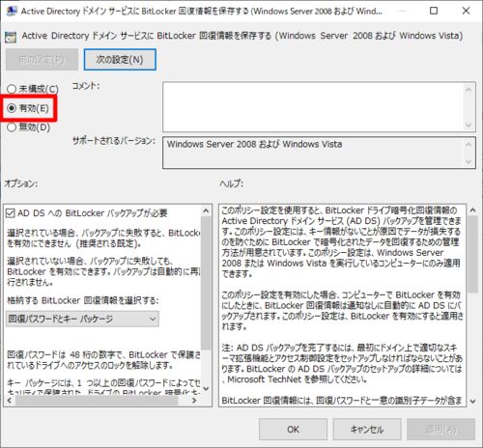The height and width of the screenshot is (448, 483).
Task: Click options pane horizontal scroll left arrow
Action: coord(10,401)
